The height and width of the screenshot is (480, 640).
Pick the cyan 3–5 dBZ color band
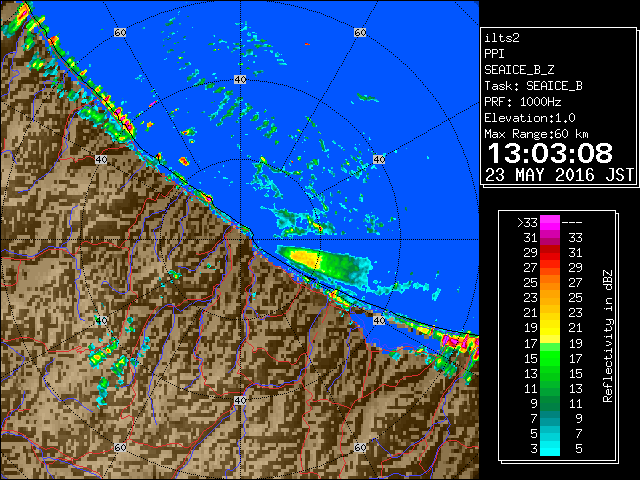click(550, 448)
